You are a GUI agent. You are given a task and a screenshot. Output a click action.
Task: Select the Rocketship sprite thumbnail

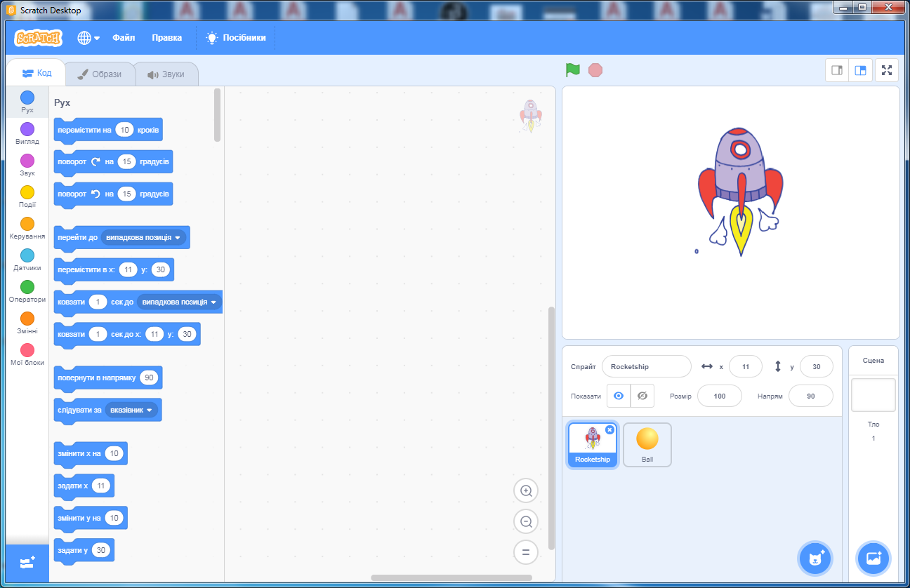pyautogui.click(x=593, y=445)
